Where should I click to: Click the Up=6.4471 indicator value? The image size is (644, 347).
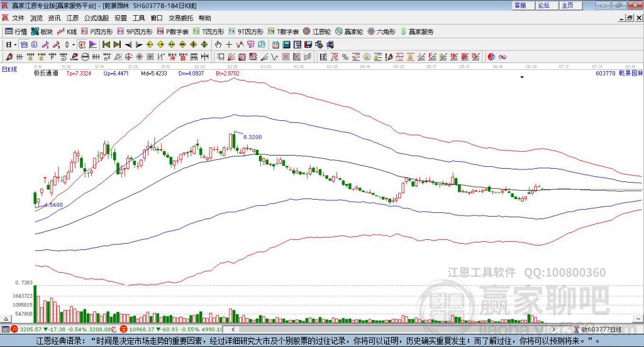click(116, 73)
